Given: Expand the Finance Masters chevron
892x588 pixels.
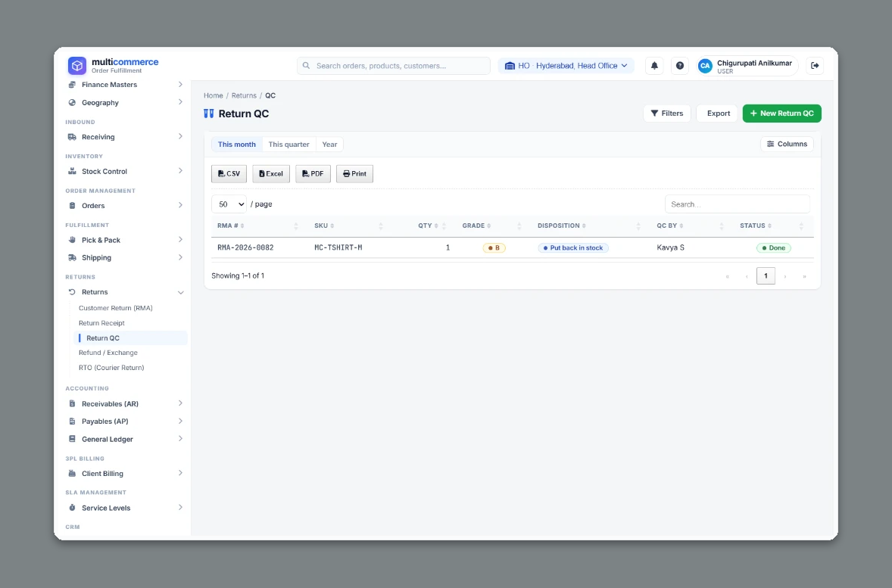Looking at the screenshot, I should pyautogui.click(x=180, y=85).
